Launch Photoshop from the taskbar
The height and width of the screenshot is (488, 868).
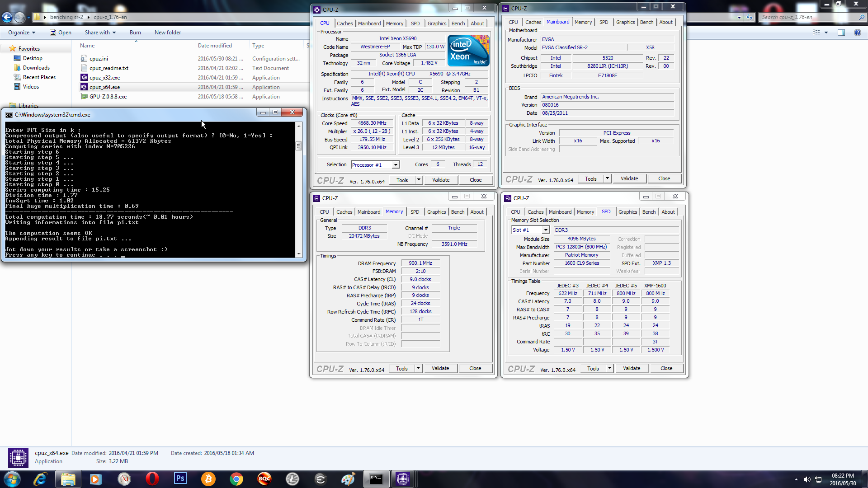pos(180,479)
